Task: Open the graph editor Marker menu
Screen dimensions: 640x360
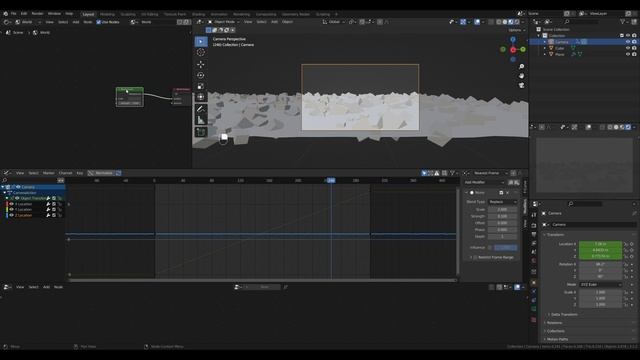Action: [49, 173]
